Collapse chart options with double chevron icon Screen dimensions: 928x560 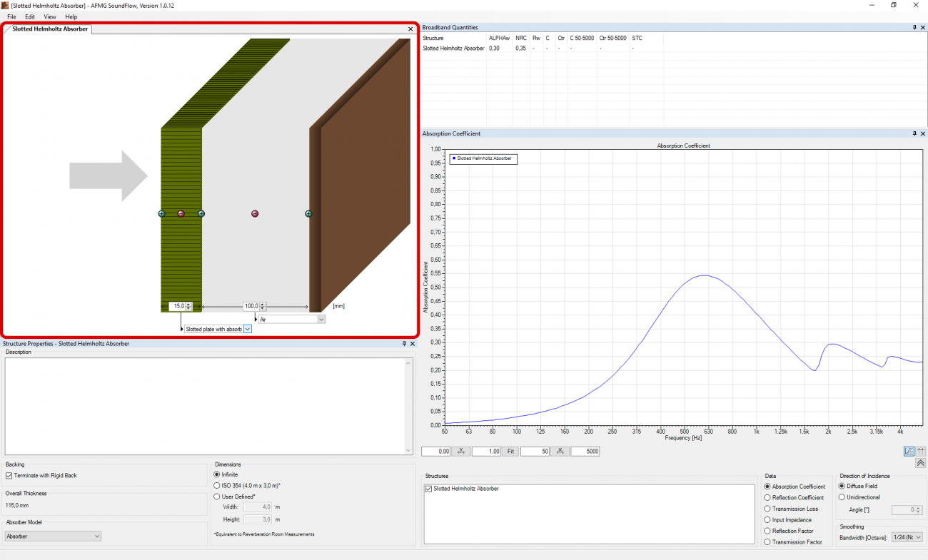[x=921, y=462]
